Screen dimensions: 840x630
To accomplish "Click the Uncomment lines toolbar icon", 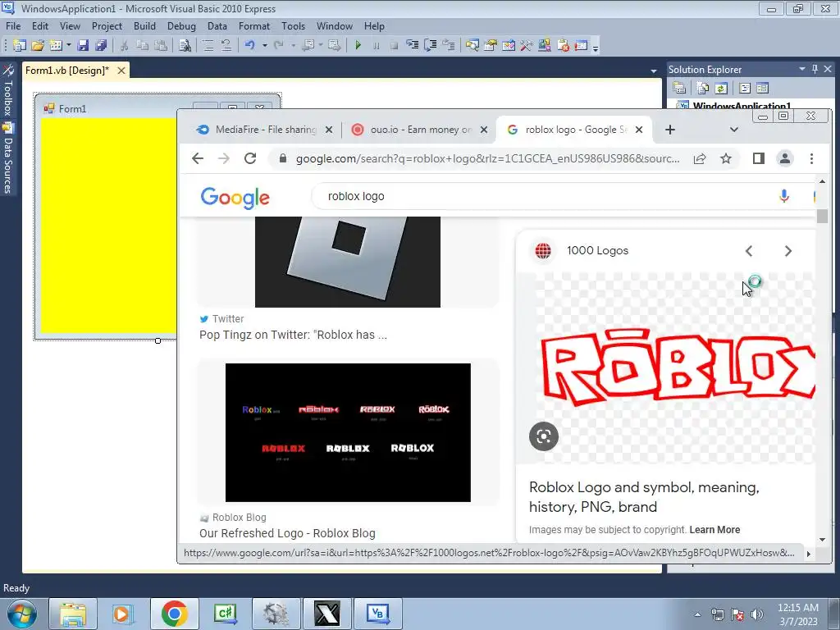I will 226,46.
